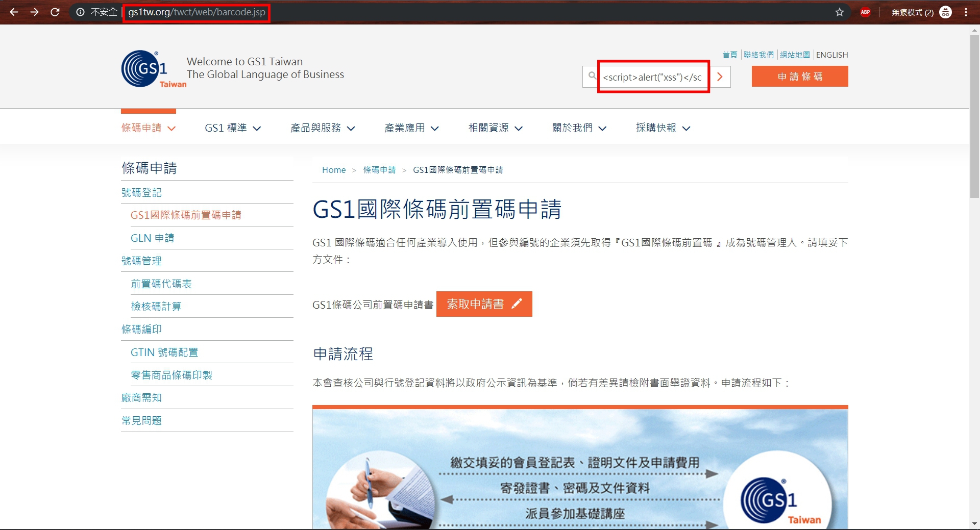Expand the 條碼申請 navigation menu
The width and height of the screenshot is (980, 530).
pos(149,128)
